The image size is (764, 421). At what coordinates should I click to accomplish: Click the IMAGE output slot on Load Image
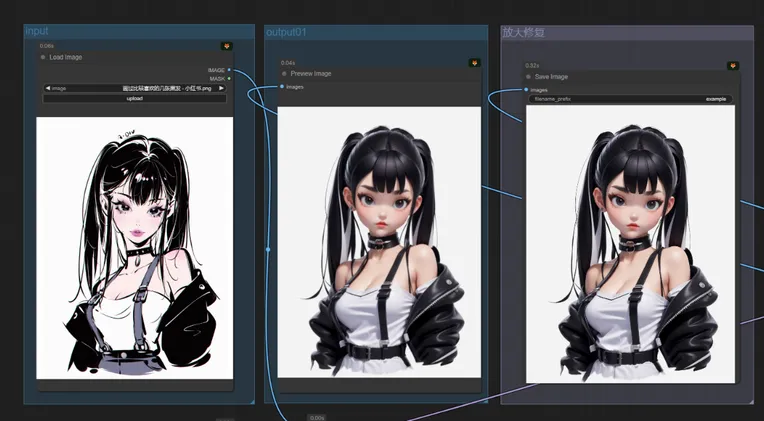tap(229, 70)
